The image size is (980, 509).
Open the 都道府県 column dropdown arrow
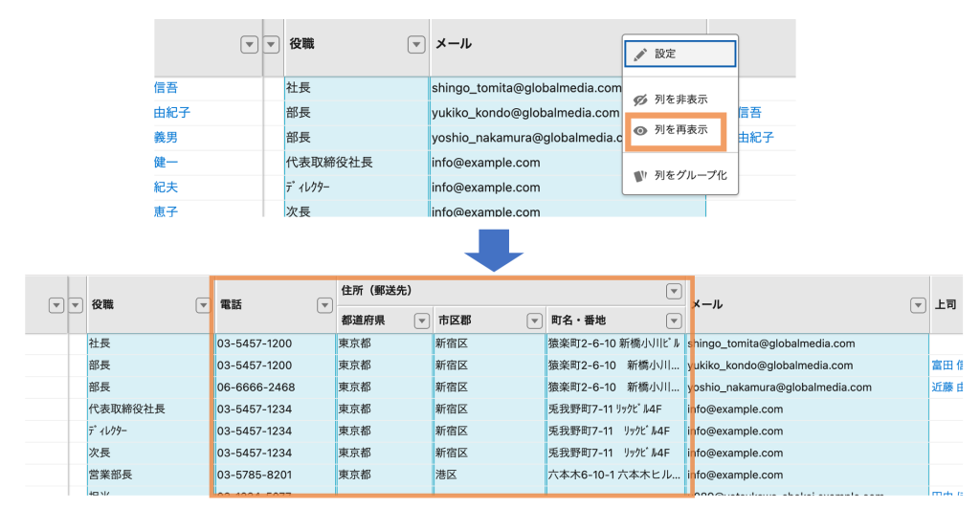click(x=422, y=321)
